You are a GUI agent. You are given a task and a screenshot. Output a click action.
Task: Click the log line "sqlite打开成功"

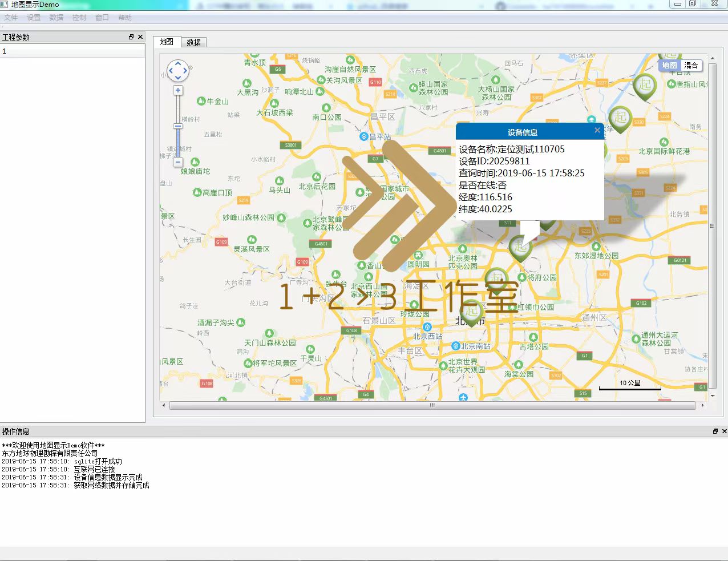pyautogui.click(x=62, y=461)
